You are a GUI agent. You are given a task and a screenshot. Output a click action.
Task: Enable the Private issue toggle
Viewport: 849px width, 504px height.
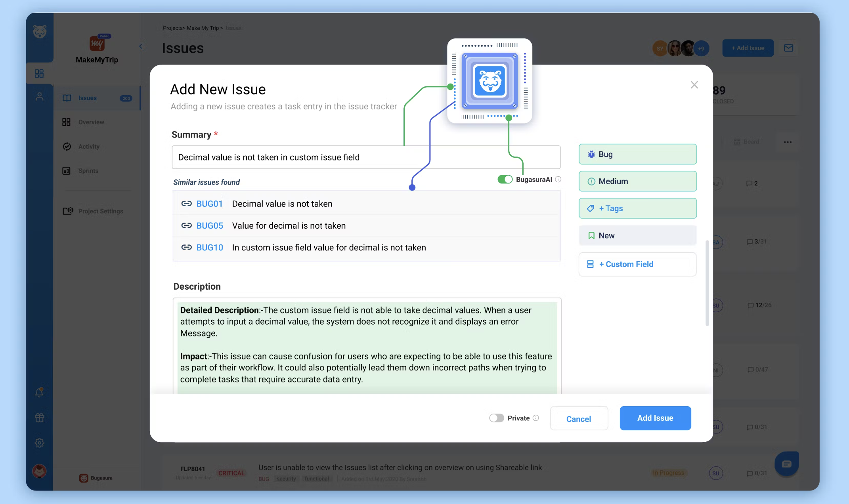(x=496, y=418)
